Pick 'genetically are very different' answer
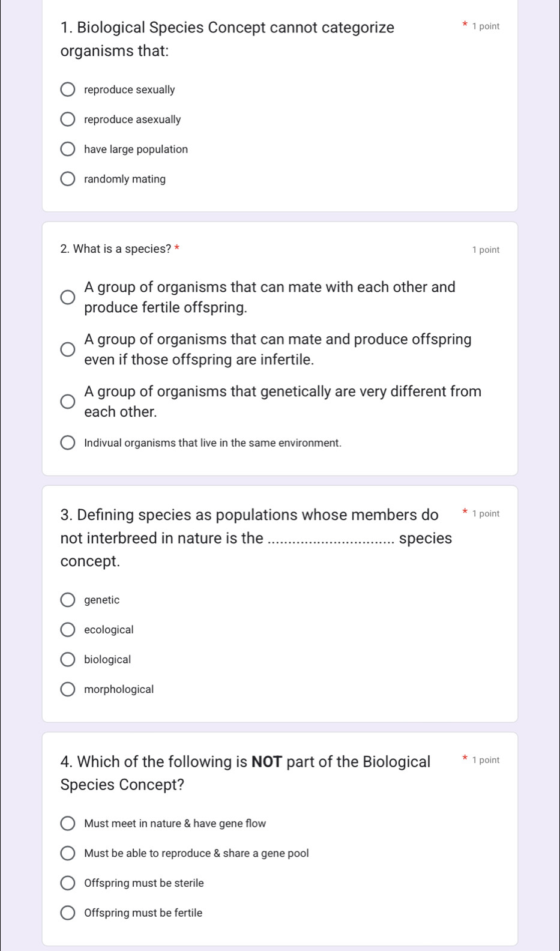The height and width of the screenshot is (951, 560). tap(68, 402)
